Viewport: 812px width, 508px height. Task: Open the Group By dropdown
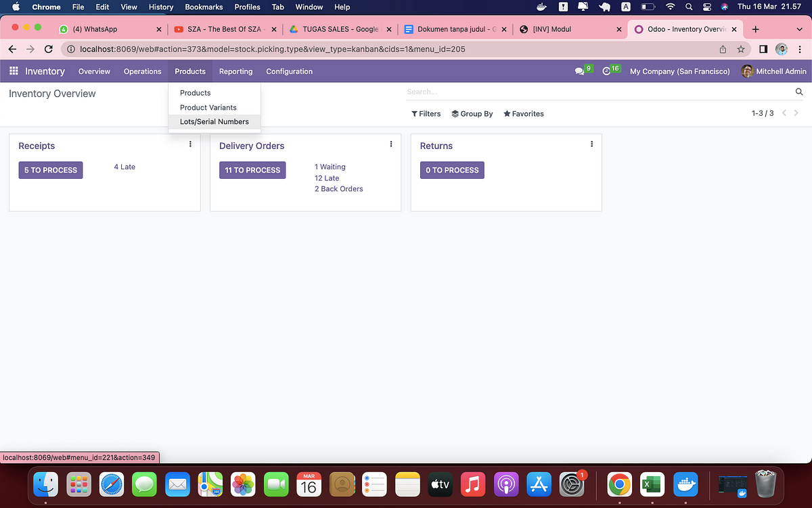[x=472, y=114]
